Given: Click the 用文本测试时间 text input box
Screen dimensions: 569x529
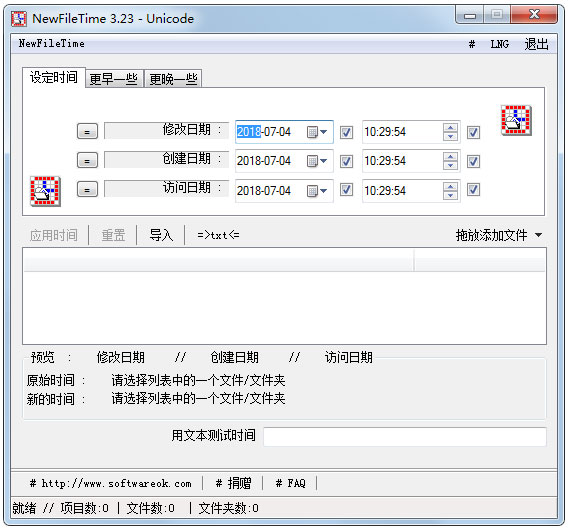Looking at the screenshot, I should pos(405,436).
